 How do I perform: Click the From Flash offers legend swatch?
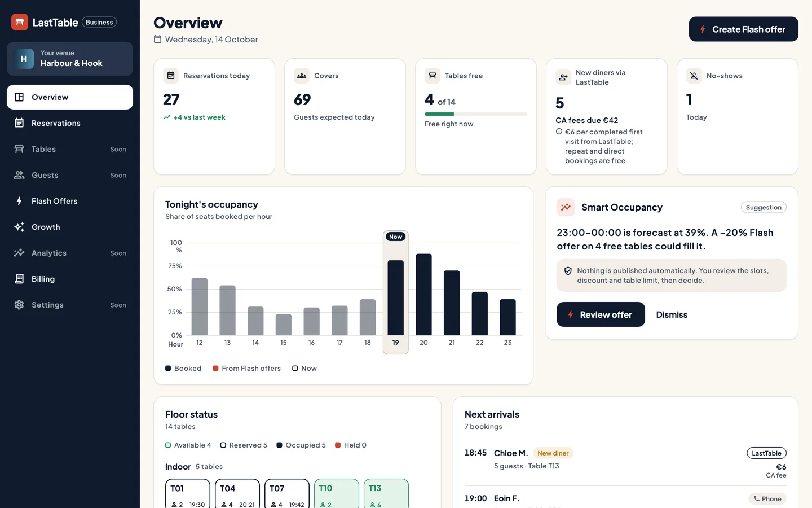pyautogui.click(x=215, y=369)
